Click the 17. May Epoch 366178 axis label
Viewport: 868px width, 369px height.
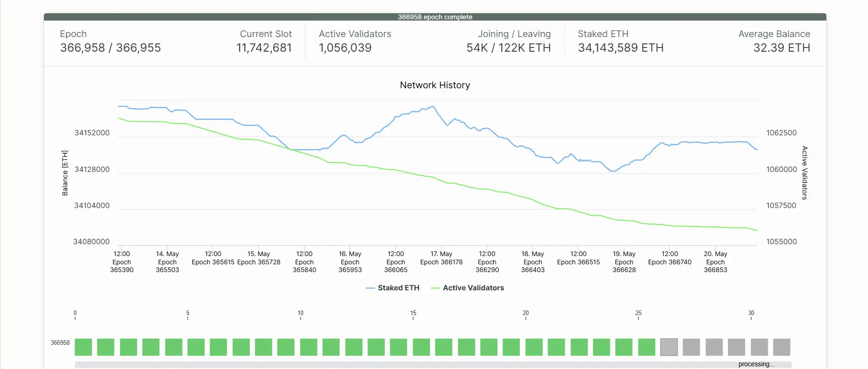442,258
